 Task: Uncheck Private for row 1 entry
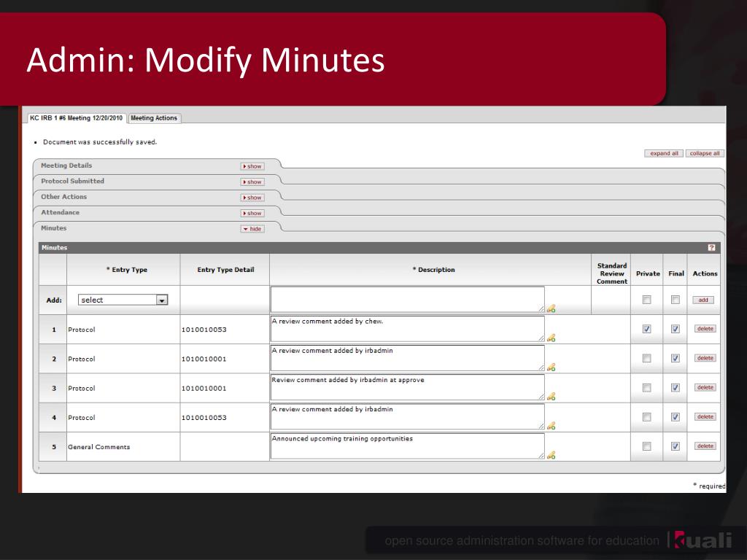pos(646,329)
